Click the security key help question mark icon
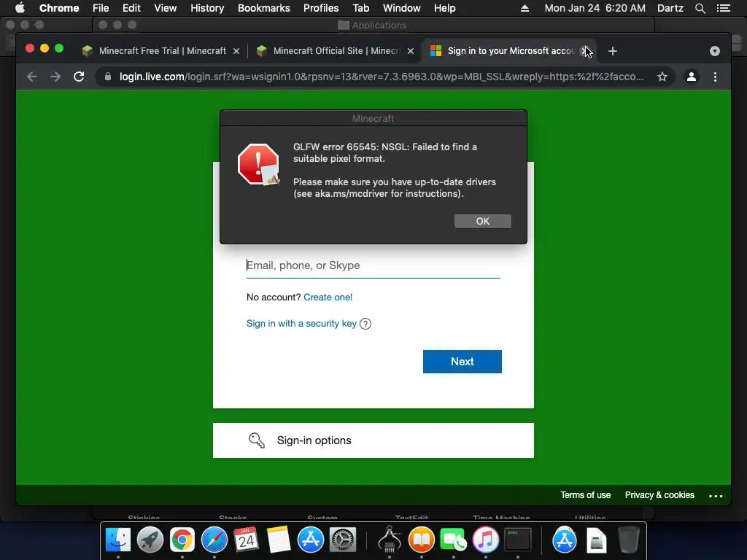This screenshot has width=747, height=560. pyautogui.click(x=365, y=324)
